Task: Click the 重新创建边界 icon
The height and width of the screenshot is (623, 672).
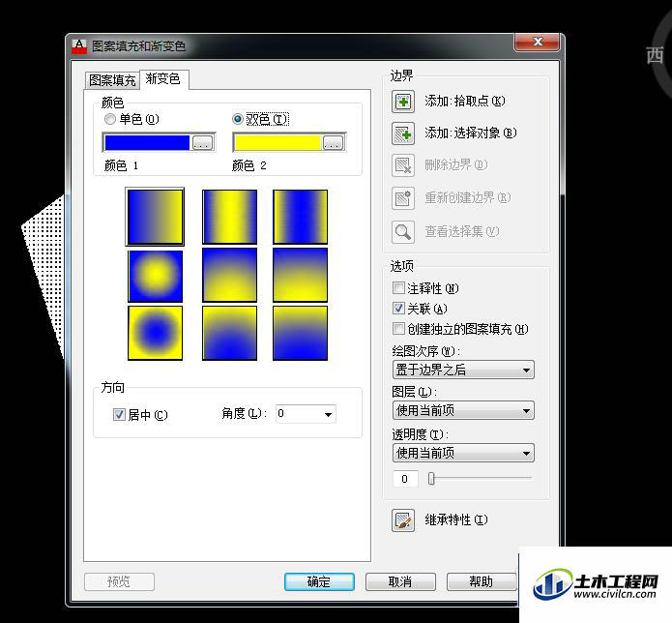Action: [403, 198]
